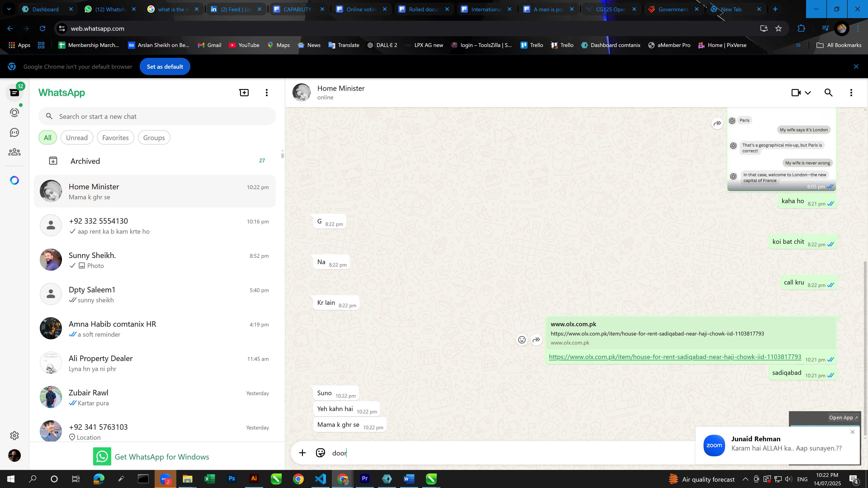Open the Sunny Sheikh. chat
This screenshot has width=868, height=488.
155,260
